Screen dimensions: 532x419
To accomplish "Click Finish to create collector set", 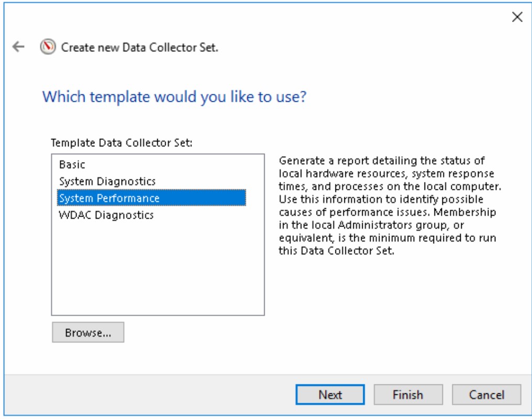I will 409,394.
